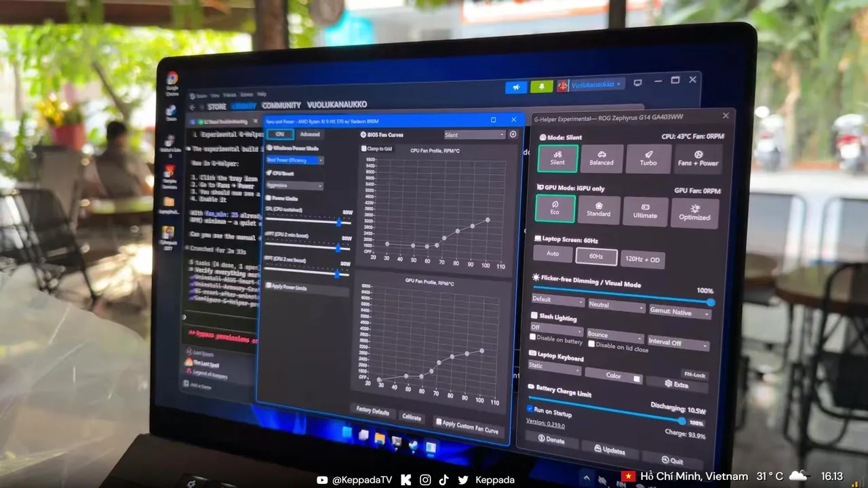Switch to the CPU tab in Fans and Power
Image resolution: width=868 pixels, height=488 pixels.
279,135
